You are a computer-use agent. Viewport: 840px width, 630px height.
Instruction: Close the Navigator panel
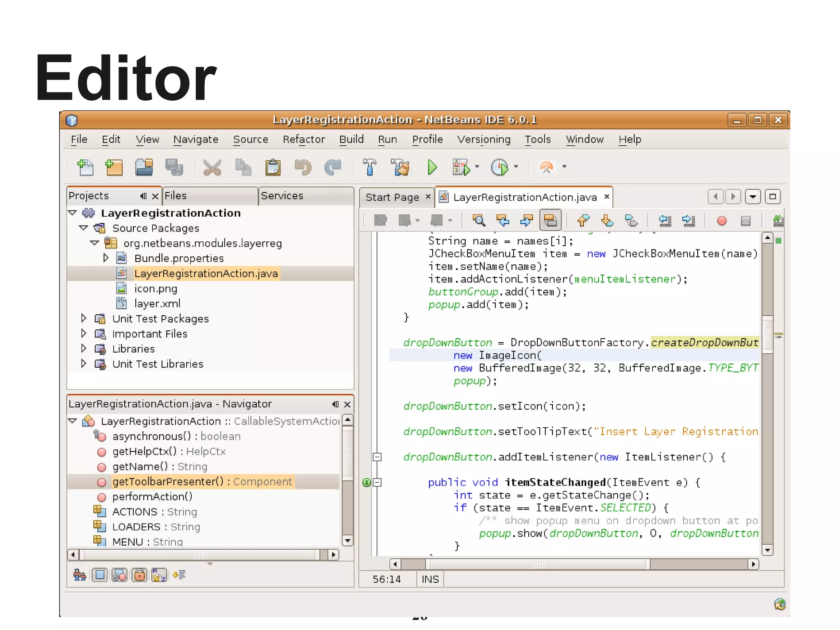[347, 404]
